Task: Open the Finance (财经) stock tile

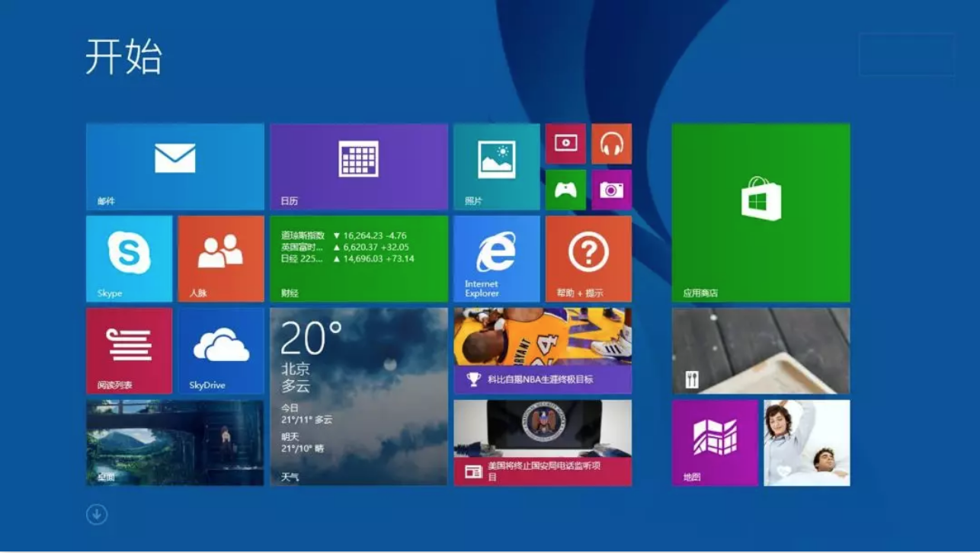Action: (x=359, y=259)
